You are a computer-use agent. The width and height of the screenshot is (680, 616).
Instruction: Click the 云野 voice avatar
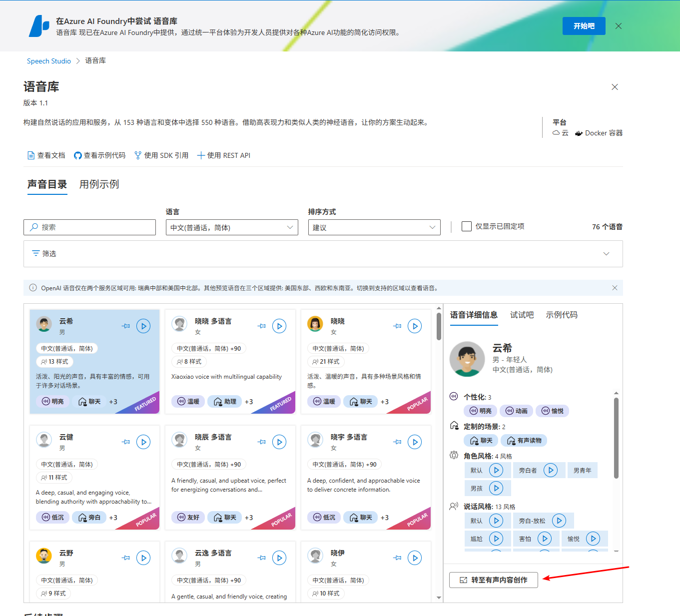[44, 556]
